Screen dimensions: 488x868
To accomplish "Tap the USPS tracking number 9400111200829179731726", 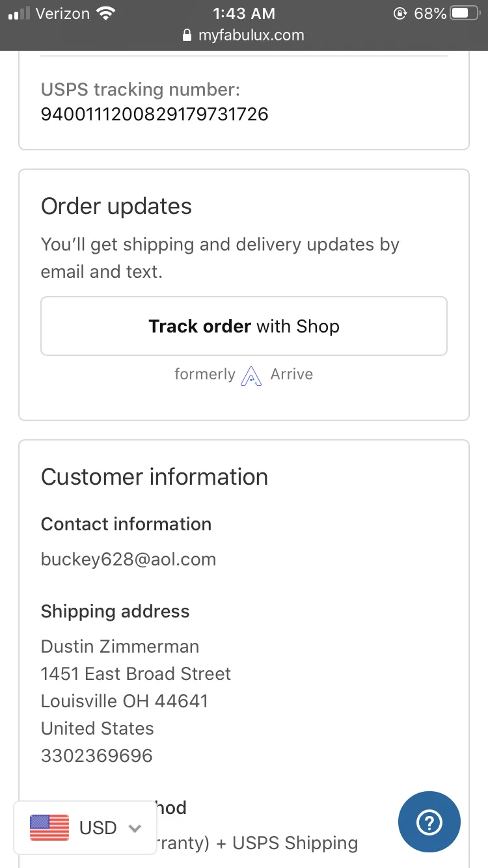I will 155,115.
